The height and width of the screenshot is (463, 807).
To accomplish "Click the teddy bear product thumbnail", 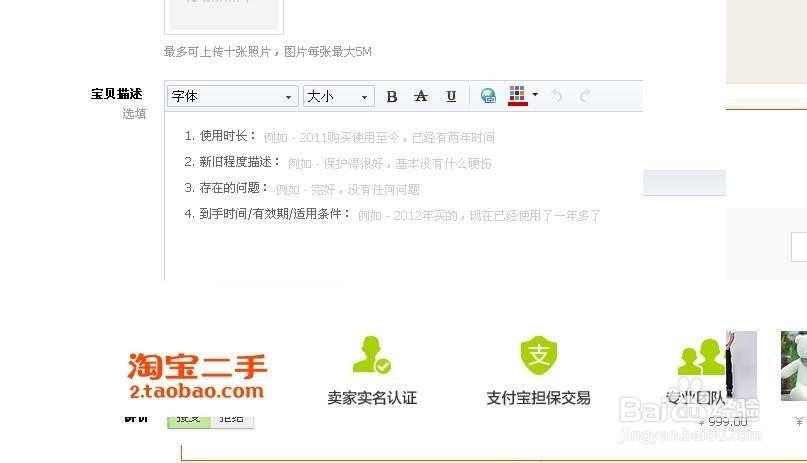I will click(794, 366).
